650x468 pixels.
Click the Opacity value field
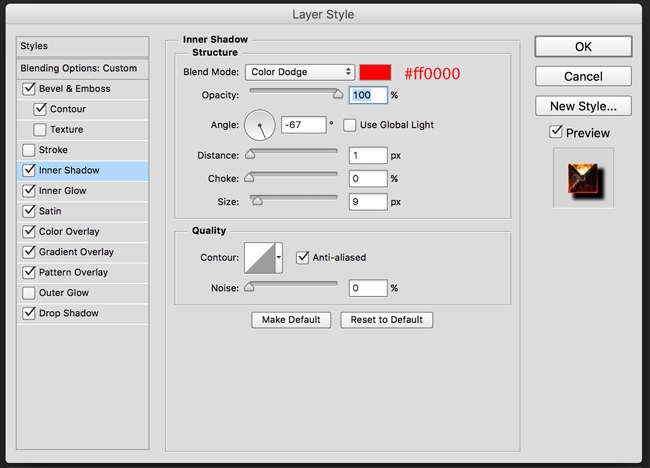coord(368,95)
